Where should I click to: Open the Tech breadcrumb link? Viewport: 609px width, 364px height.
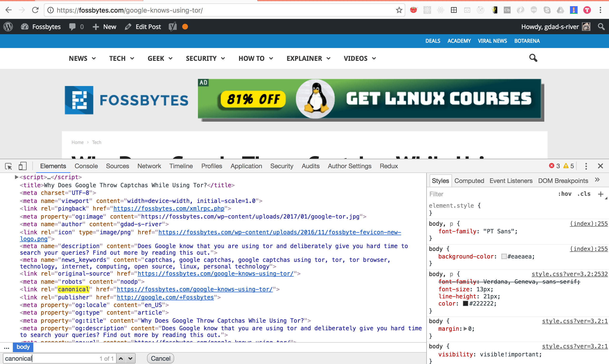coord(97,142)
